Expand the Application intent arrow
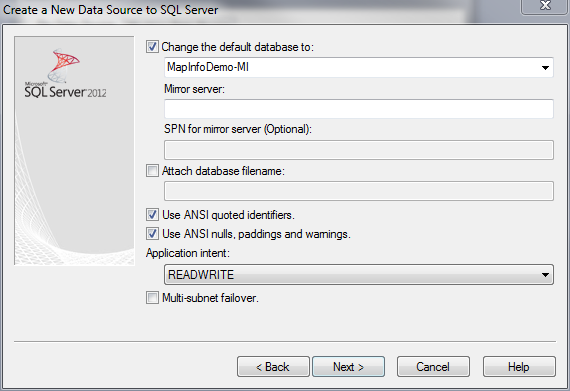This screenshot has width=570, height=391. tap(545, 275)
